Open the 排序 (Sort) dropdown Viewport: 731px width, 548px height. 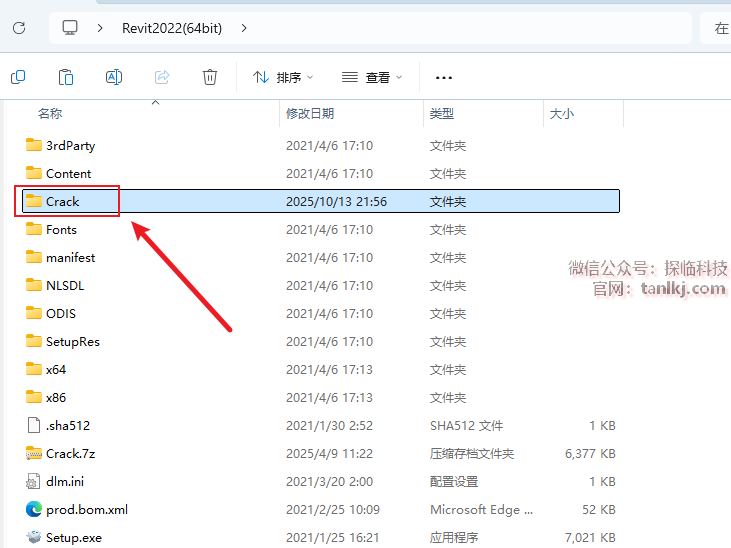click(283, 77)
